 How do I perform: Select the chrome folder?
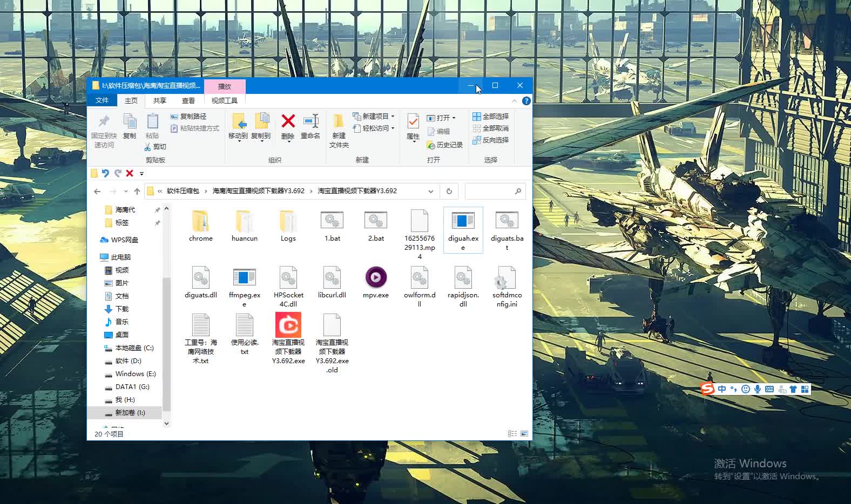pos(200,226)
